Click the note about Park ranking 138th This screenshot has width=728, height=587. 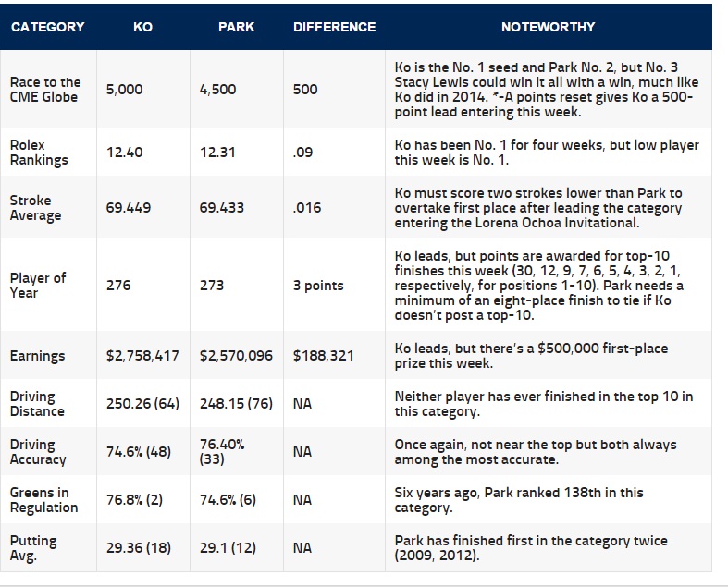tap(519, 500)
